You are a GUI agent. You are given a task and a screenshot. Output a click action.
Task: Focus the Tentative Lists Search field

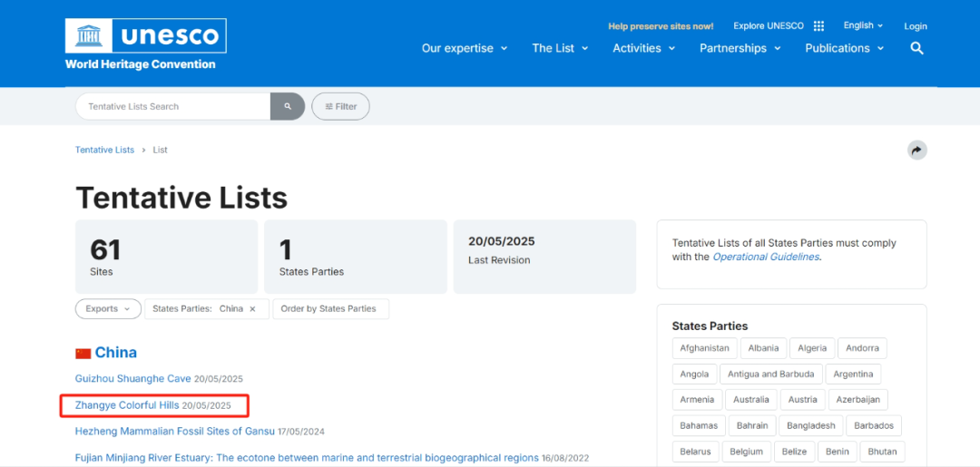(x=173, y=107)
